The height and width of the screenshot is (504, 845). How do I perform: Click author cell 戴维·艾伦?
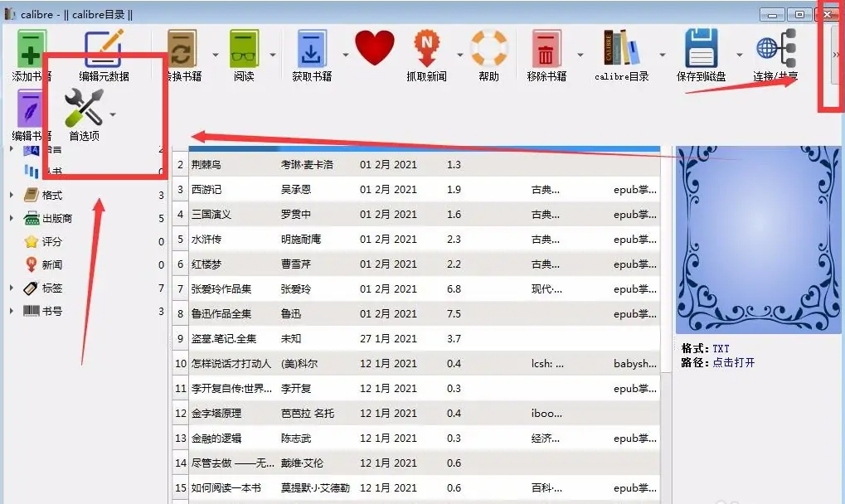tap(302, 463)
